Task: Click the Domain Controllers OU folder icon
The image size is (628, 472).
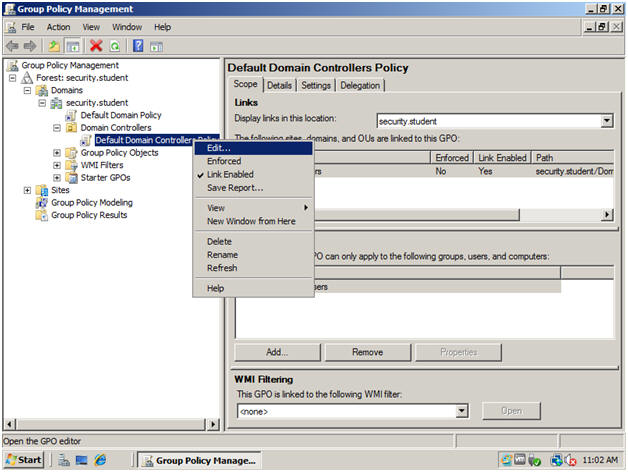Action: [71, 128]
